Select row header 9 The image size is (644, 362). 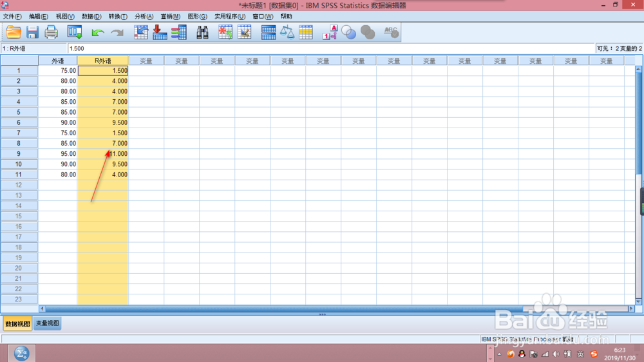pos(19,154)
